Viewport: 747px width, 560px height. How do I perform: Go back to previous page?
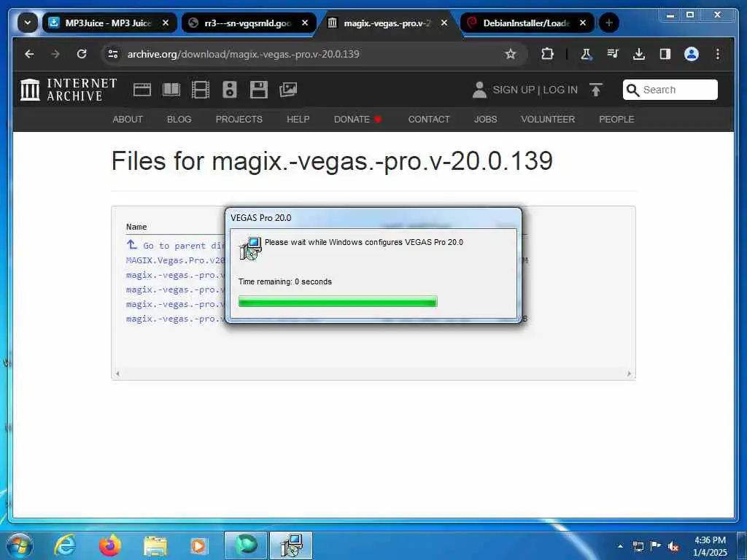point(29,54)
